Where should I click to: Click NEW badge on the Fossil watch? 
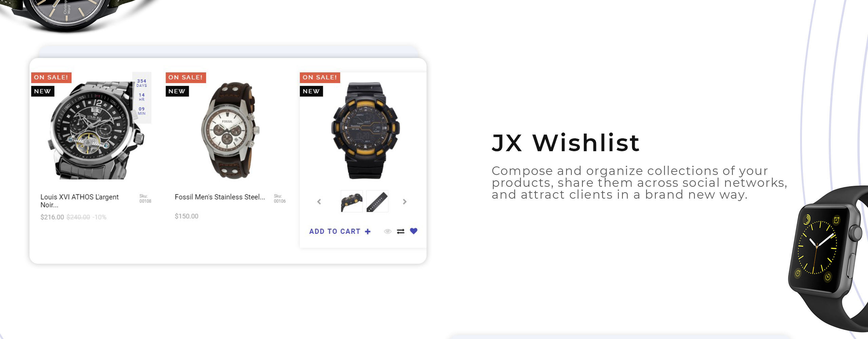pyautogui.click(x=177, y=91)
